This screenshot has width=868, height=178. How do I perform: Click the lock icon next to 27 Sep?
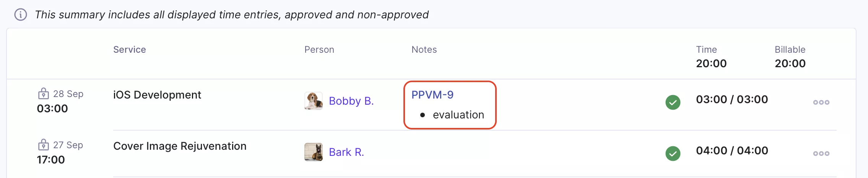(43, 145)
